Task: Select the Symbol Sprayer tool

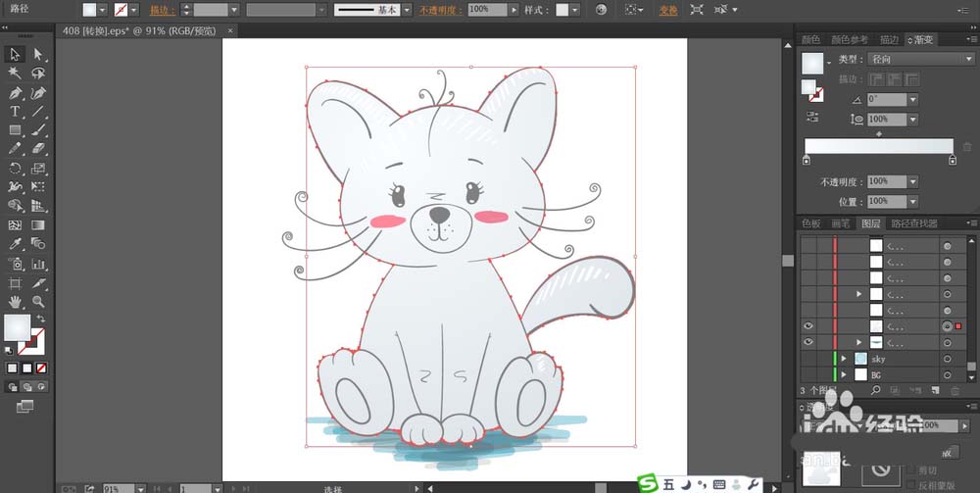Action: pyautogui.click(x=15, y=263)
